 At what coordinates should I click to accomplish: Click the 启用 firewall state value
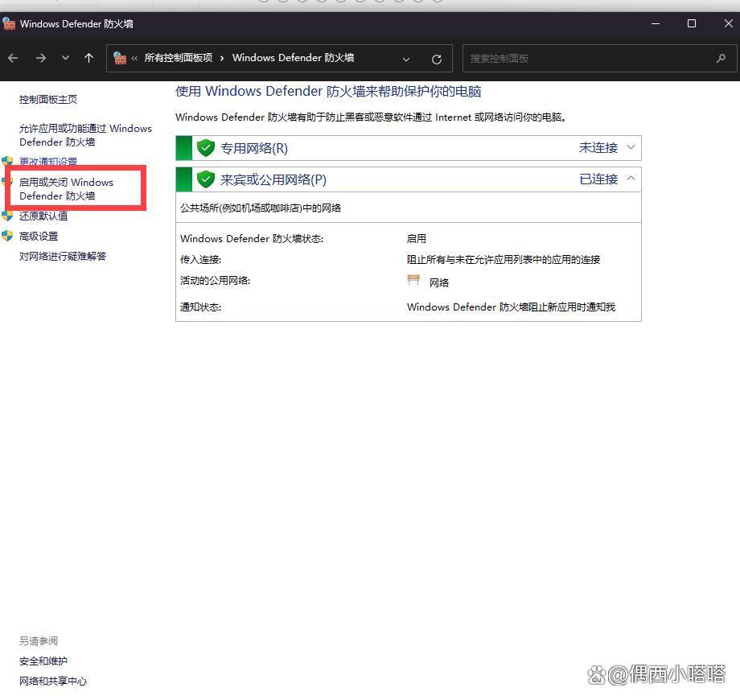pyautogui.click(x=417, y=239)
